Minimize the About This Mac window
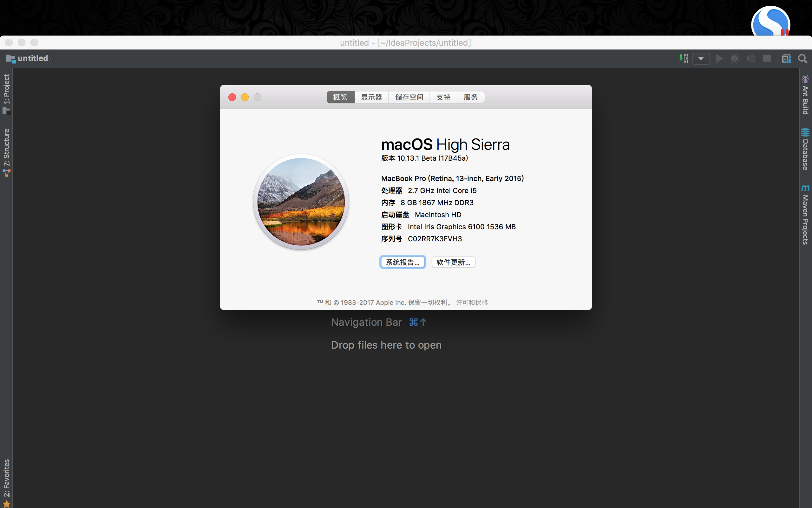Viewport: 812px width, 508px height. pyautogui.click(x=245, y=97)
